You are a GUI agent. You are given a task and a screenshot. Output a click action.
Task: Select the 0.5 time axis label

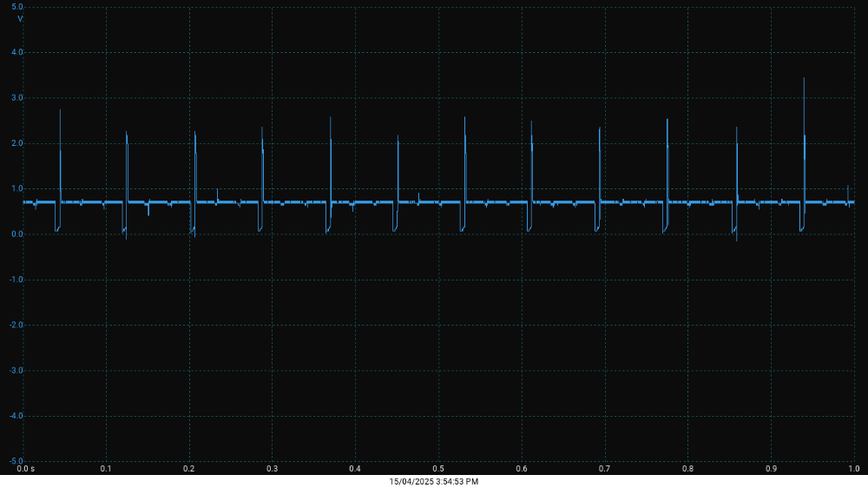(x=438, y=469)
